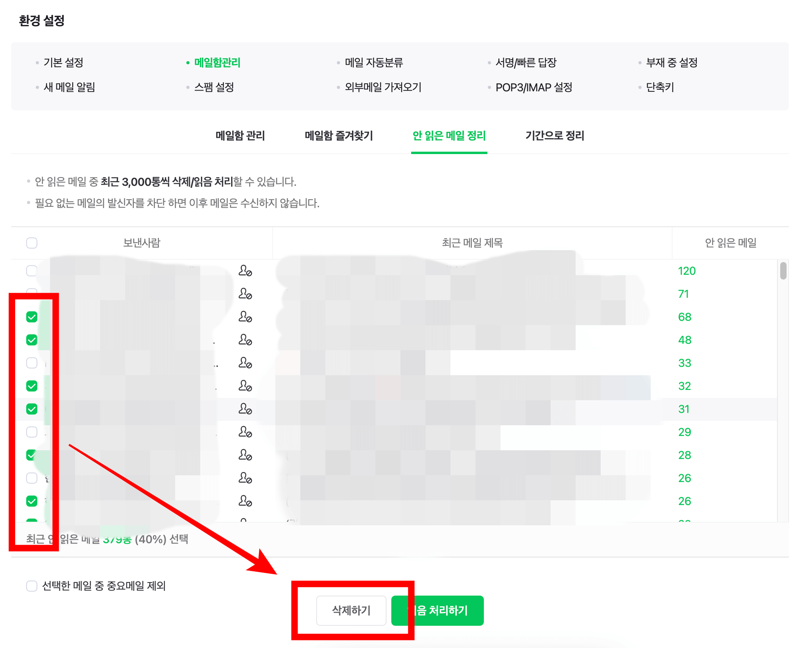Viewport: 812px width, 648px height.
Task: Block sender icon in the 71-unread row
Action: coord(245,294)
